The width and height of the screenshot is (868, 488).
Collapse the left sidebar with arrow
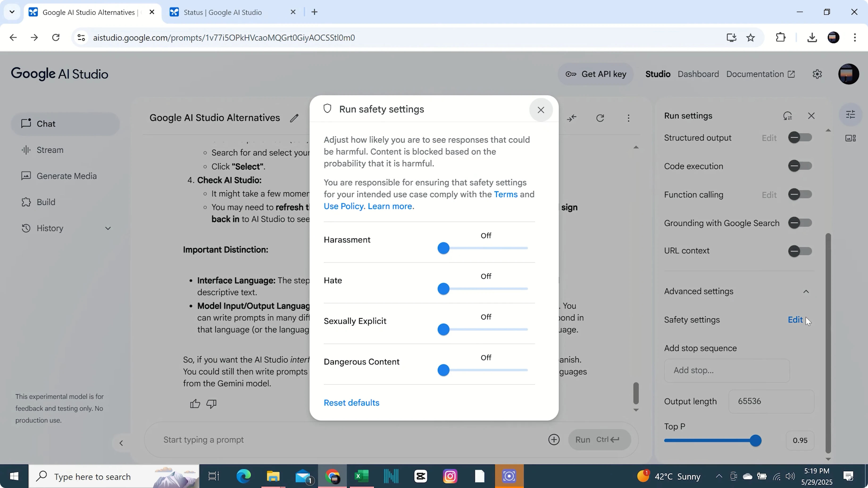point(121,443)
